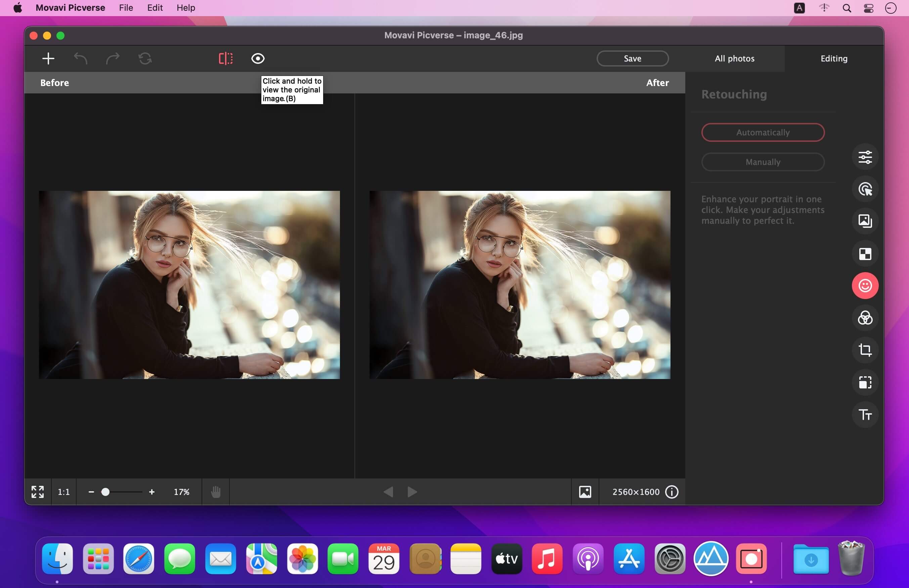Open the Downloads folder in Dock

(811, 559)
